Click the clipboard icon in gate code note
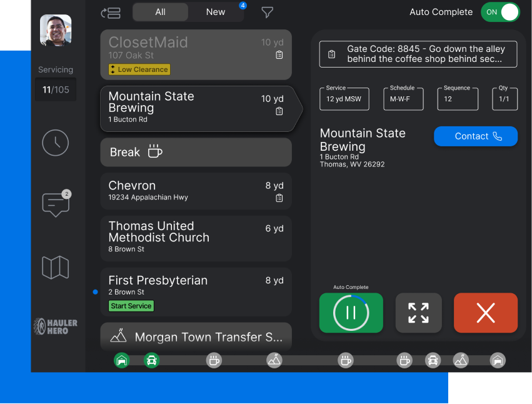This screenshot has width=532, height=404. [331, 54]
